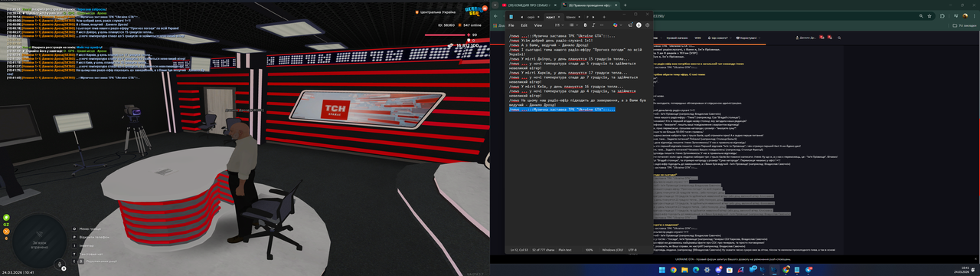This screenshot has width=980, height=276.
Task: Open Notepad View menu
Action: pyautogui.click(x=538, y=25)
